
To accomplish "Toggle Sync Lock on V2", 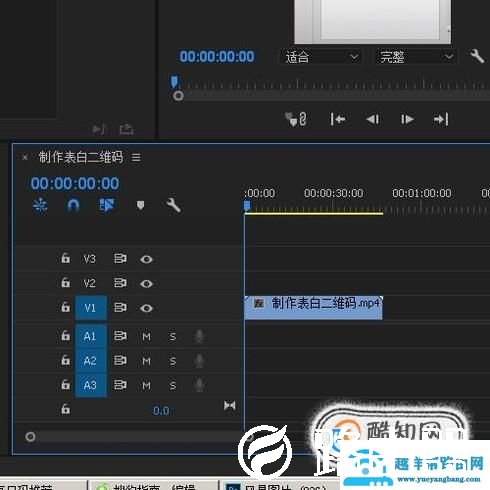I will pyautogui.click(x=120, y=283).
